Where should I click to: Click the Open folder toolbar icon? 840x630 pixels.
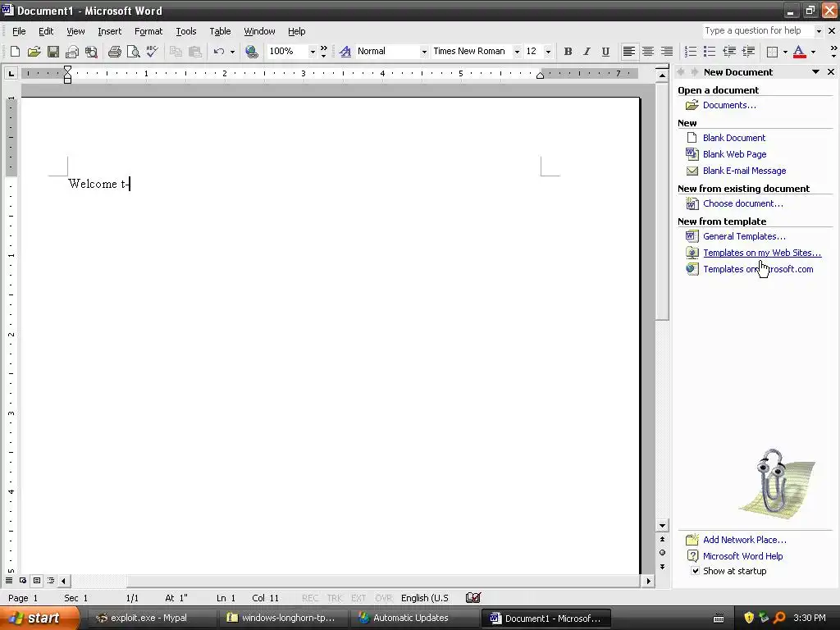pyautogui.click(x=34, y=52)
